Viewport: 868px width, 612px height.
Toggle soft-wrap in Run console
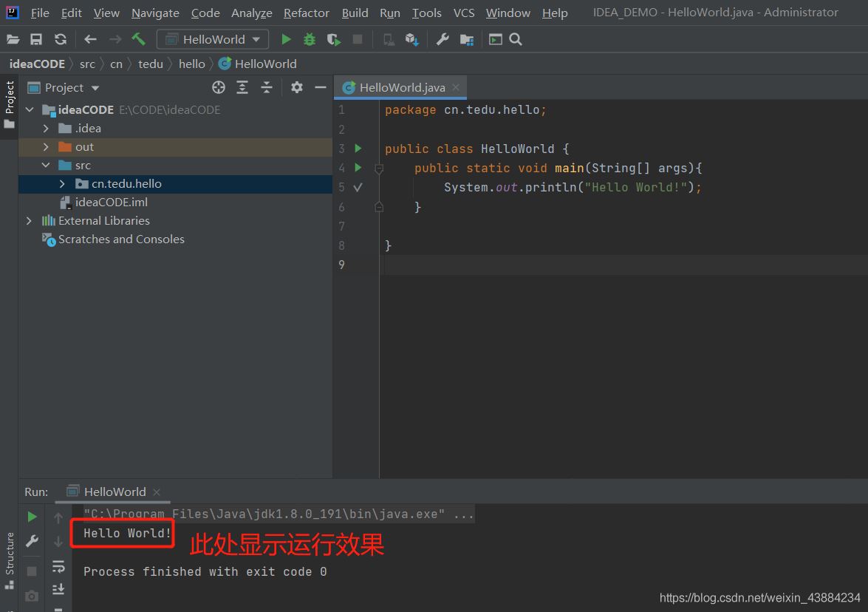coord(58,566)
